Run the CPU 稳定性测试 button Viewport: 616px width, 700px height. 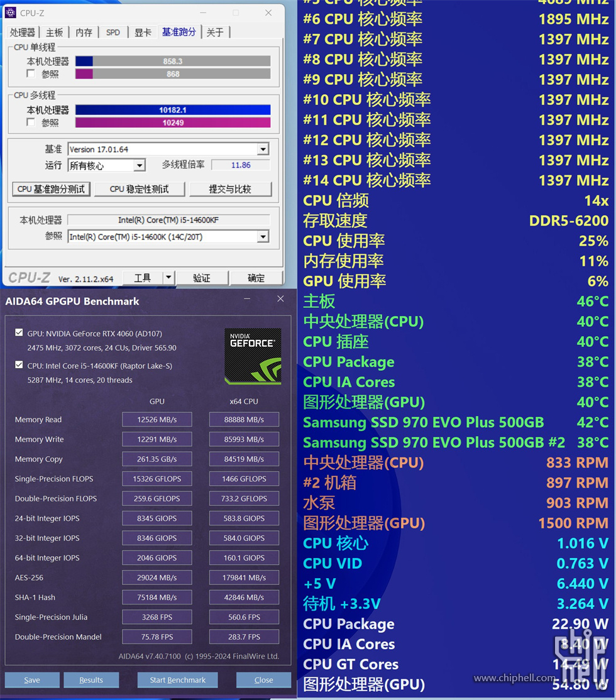[140, 189]
